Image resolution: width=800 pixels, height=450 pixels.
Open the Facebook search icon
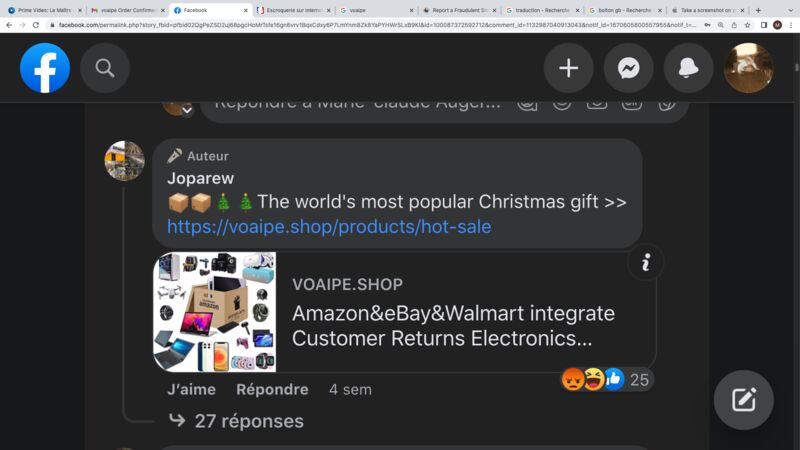(x=105, y=68)
